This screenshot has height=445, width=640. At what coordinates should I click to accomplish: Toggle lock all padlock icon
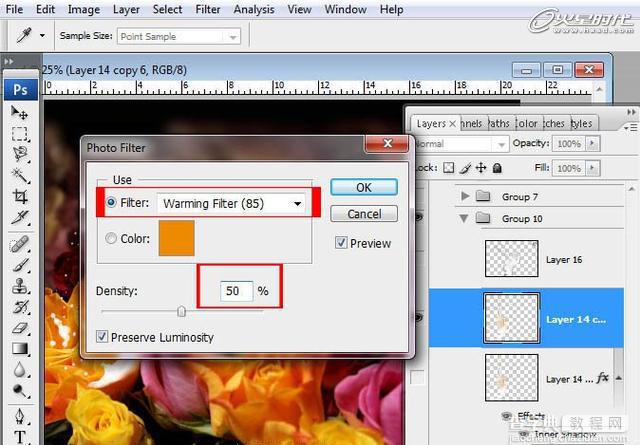[x=497, y=168]
